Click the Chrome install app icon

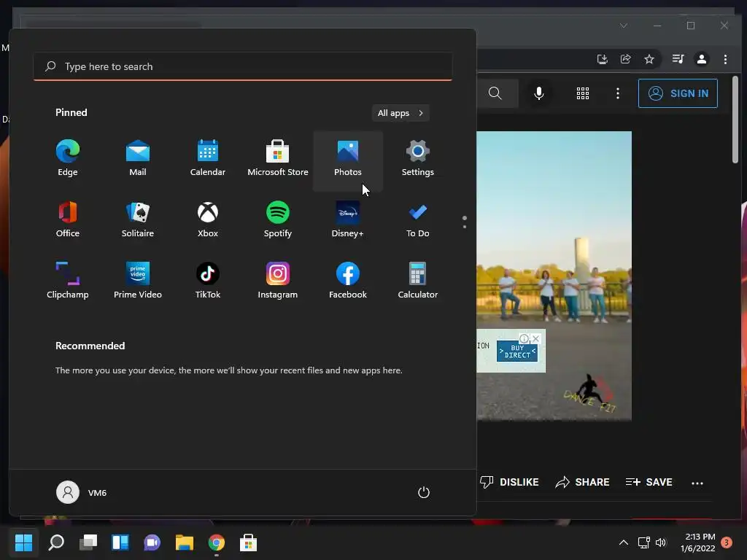pos(602,59)
